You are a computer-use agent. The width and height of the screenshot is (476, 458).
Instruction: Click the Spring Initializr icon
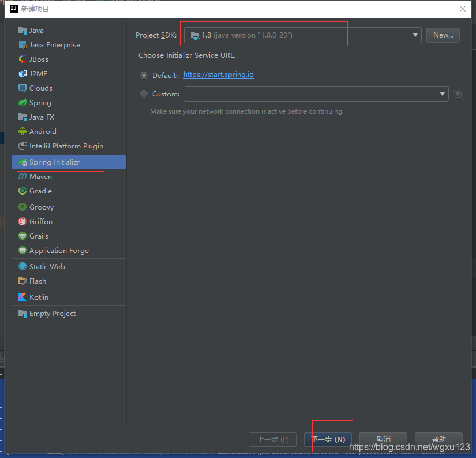coord(23,162)
